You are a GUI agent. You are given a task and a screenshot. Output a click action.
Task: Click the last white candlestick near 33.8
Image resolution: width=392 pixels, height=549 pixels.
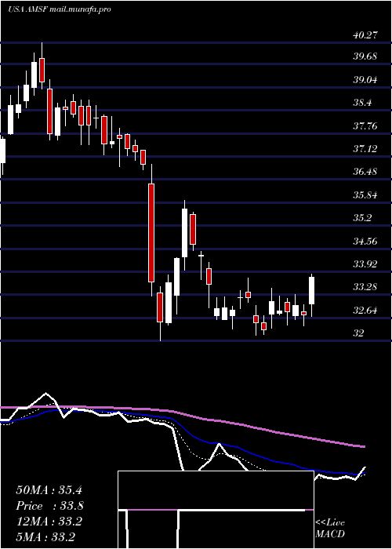[x=311, y=291]
